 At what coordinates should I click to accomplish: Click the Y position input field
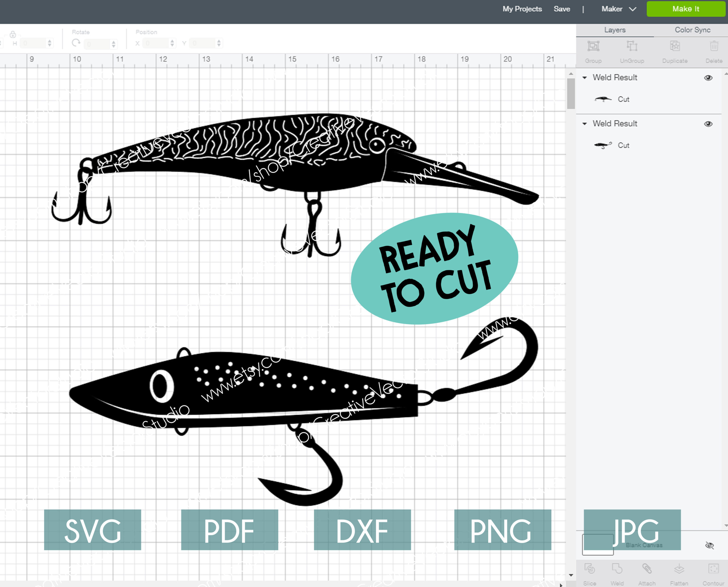tap(202, 43)
